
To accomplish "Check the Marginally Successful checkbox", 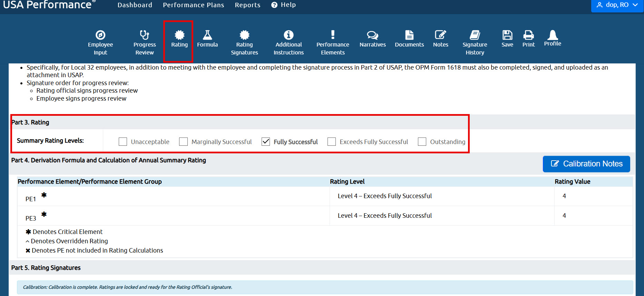I will (x=184, y=142).
